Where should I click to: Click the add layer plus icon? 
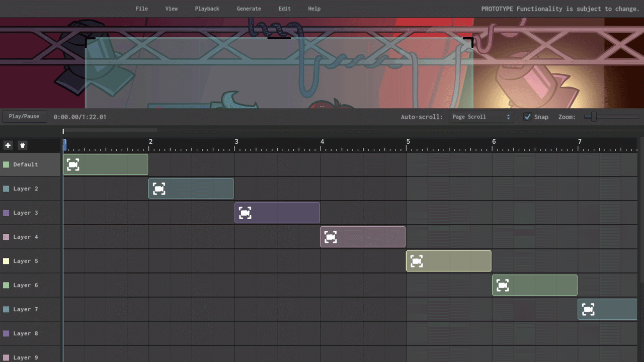[x=8, y=145]
